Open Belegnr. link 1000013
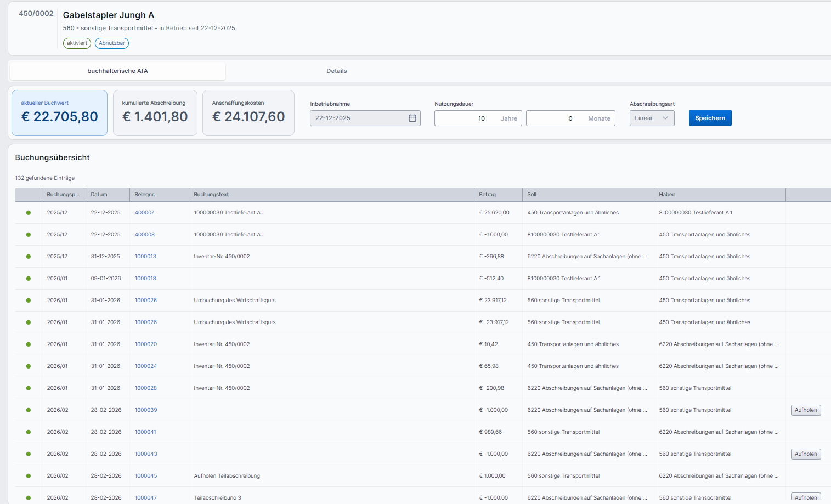Screen dimensions: 831x504 point(145,257)
